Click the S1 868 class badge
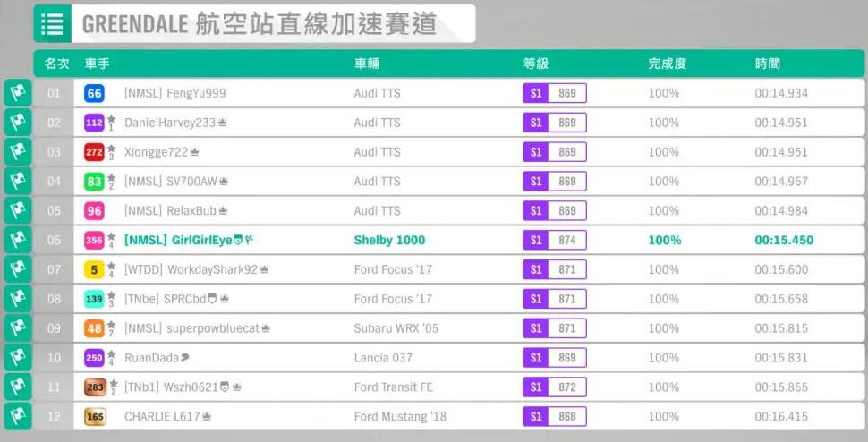868x442 pixels. coord(555,416)
